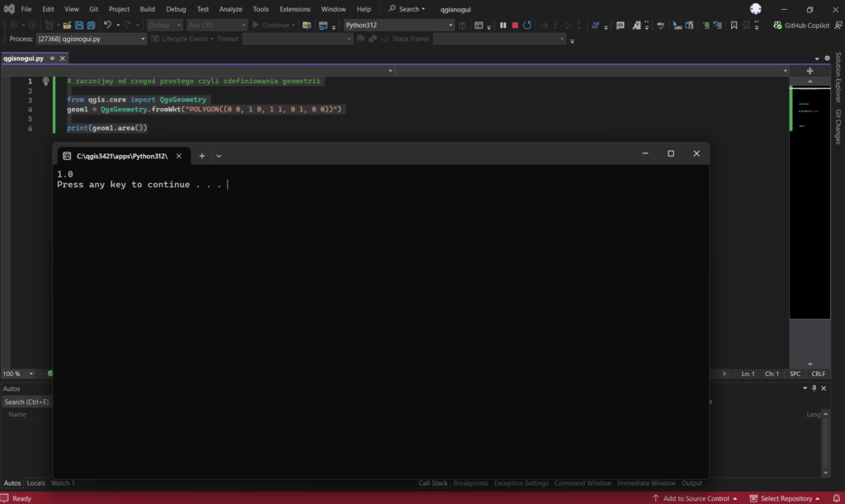Toggle pin on qgisnogui.py tab
This screenshot has width=845, height=504.
51,59
